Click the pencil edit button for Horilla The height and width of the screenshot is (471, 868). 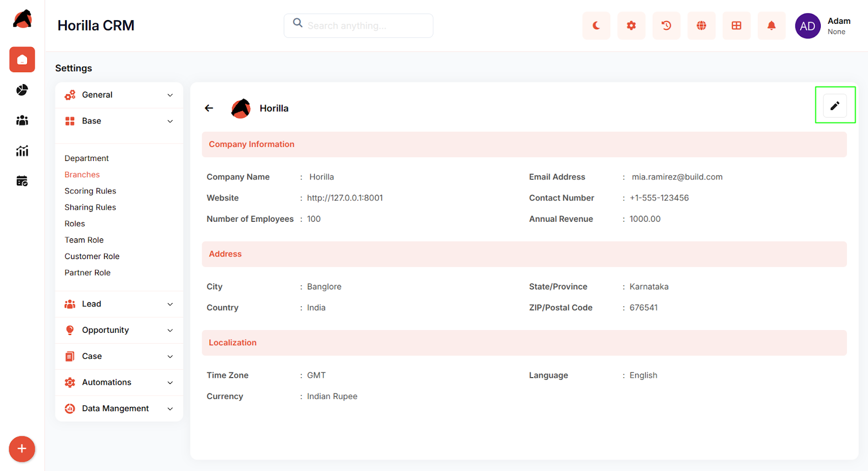pyautogui.click(x=835, y=106)
